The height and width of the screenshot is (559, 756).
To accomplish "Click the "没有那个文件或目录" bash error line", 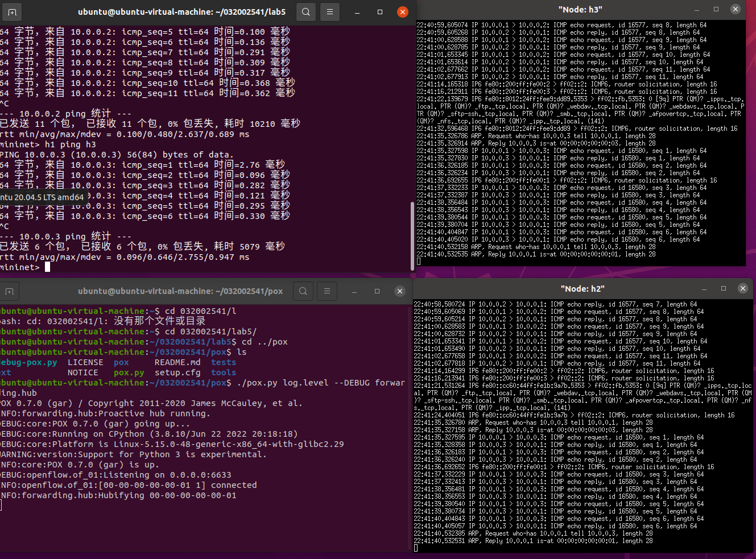I will (103, 321).
